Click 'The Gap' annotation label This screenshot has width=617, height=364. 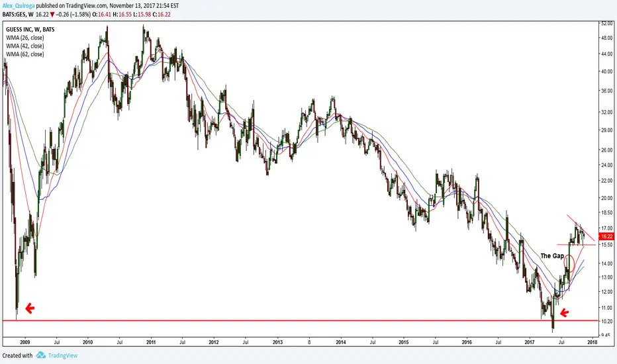click(x=552, y=255)
